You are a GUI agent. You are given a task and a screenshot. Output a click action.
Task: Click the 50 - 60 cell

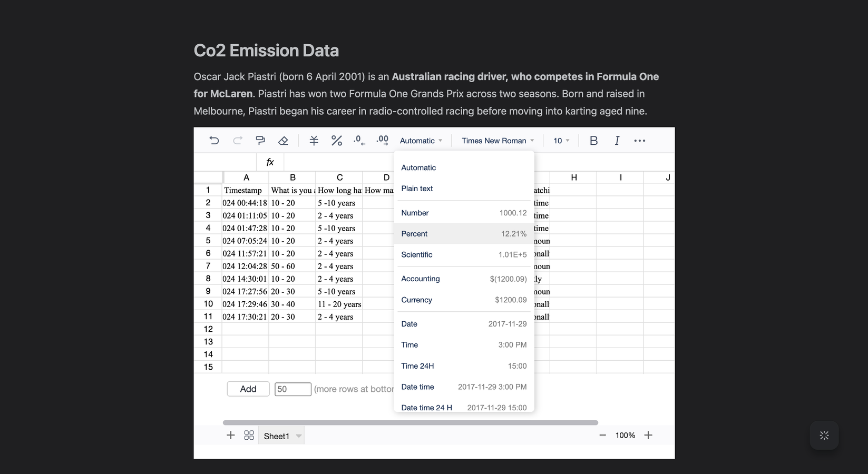coord(292,266)
